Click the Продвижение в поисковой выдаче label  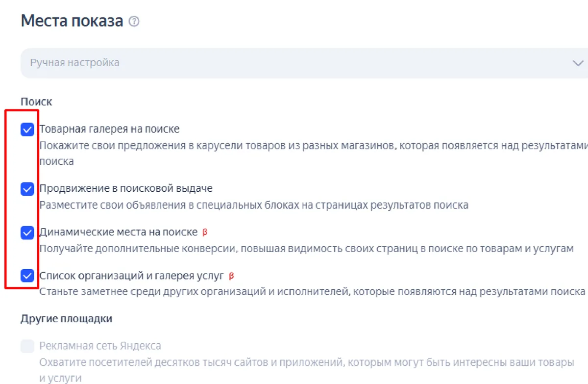pyautogui.click(x=126, y=189)
